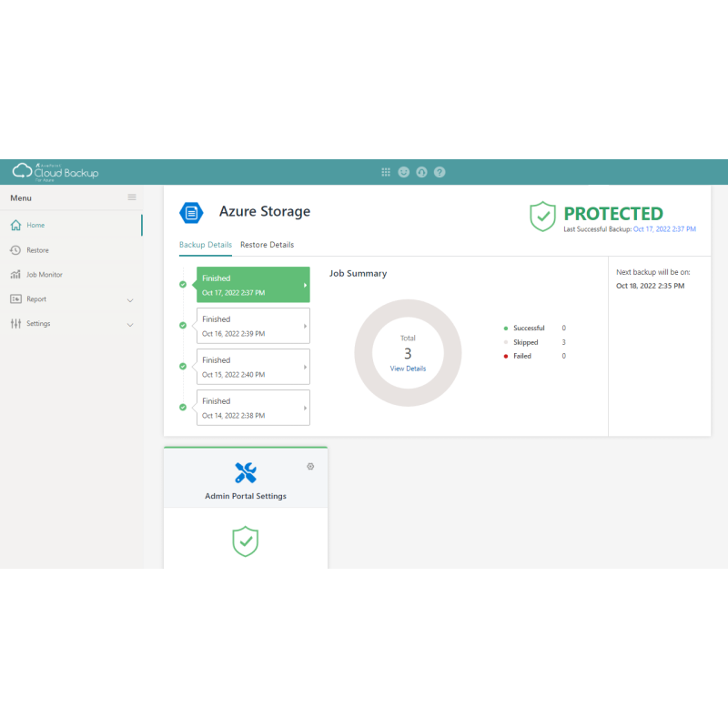Collapse the Menu with hamburger icon
Image resolution: width=728 pixels, height=728 pixels.
coord(132,197)
